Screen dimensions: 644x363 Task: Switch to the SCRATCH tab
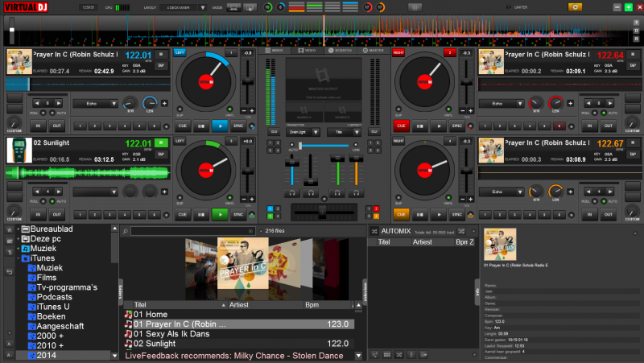(x=340, y=50)
